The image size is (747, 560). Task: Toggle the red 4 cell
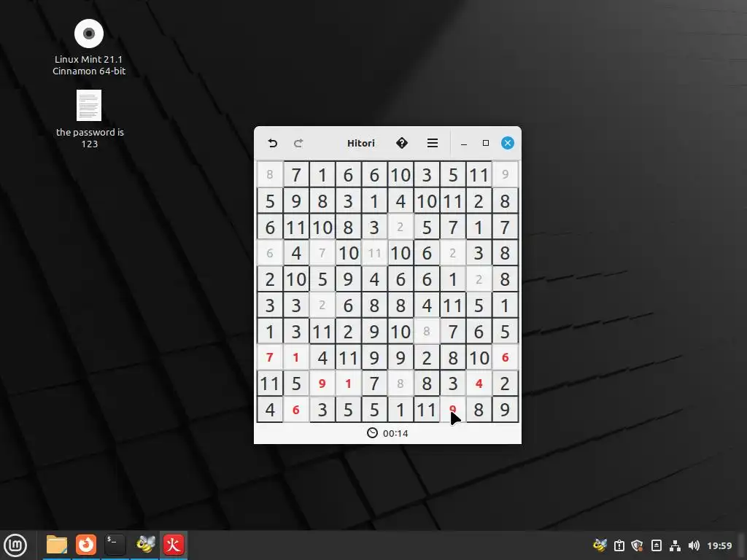point(479,384)
